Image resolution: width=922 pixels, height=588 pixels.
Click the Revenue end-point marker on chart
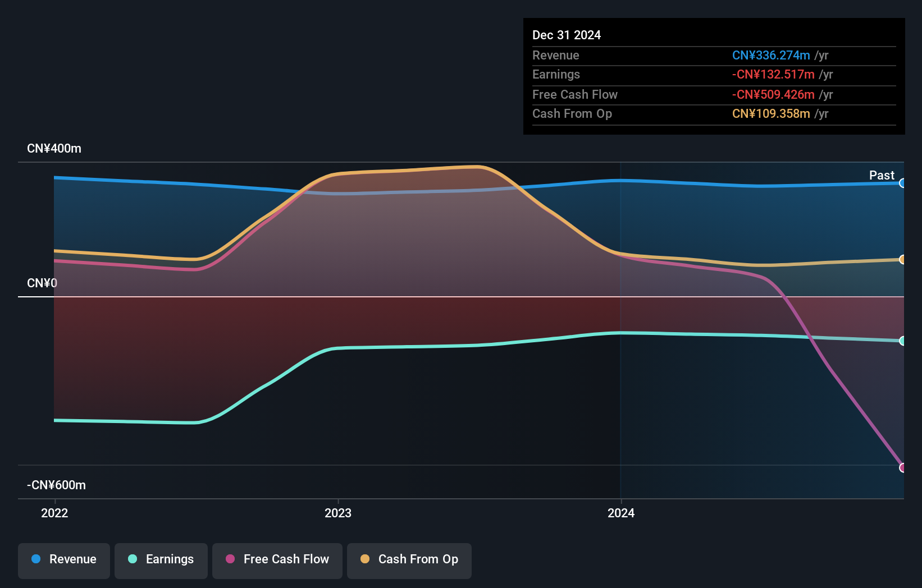click(902, 183)
